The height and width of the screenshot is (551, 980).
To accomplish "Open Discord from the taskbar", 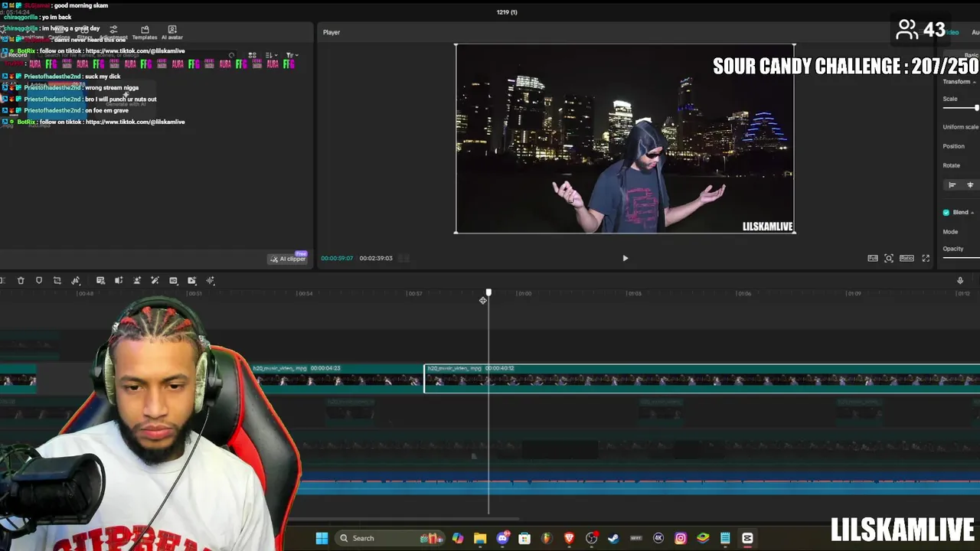I will point(502,538).
